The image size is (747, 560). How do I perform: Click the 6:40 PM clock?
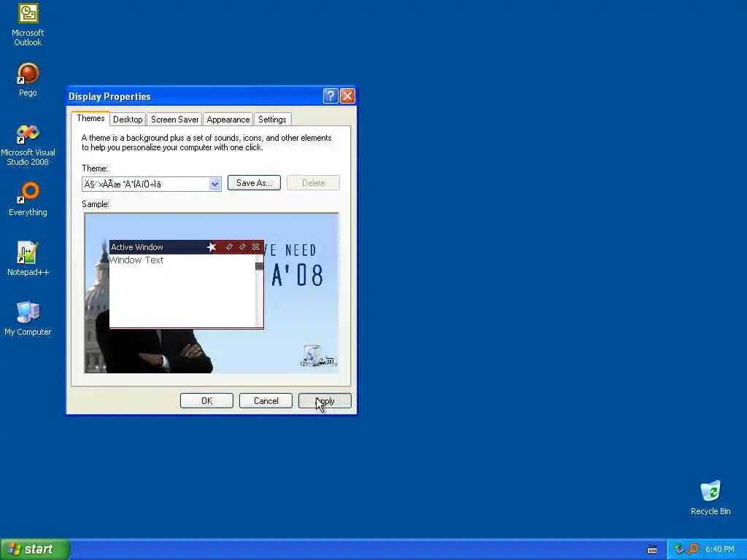pos(720,549)
